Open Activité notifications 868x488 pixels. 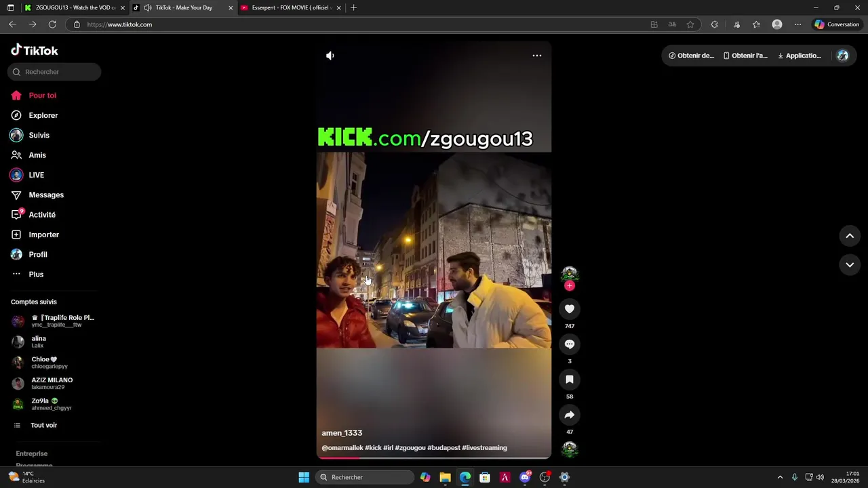pyautogui.click(x=42, y=215)
